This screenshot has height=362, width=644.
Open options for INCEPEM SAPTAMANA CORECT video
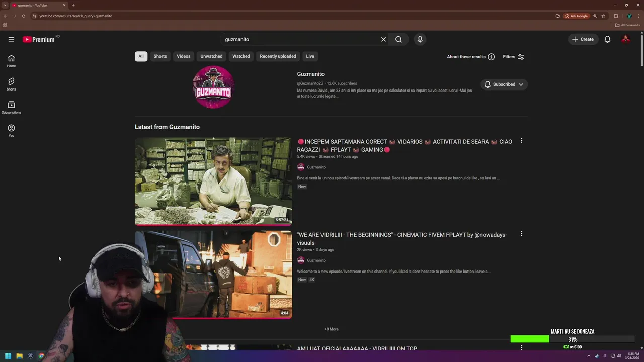point(521,141)
